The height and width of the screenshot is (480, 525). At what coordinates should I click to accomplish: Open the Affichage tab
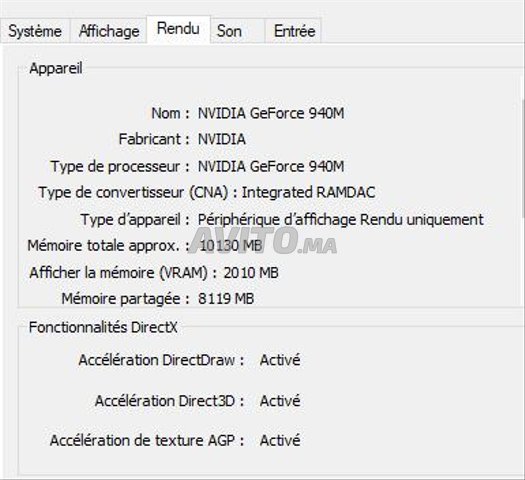pyautogui.click(x=108, y=31)
